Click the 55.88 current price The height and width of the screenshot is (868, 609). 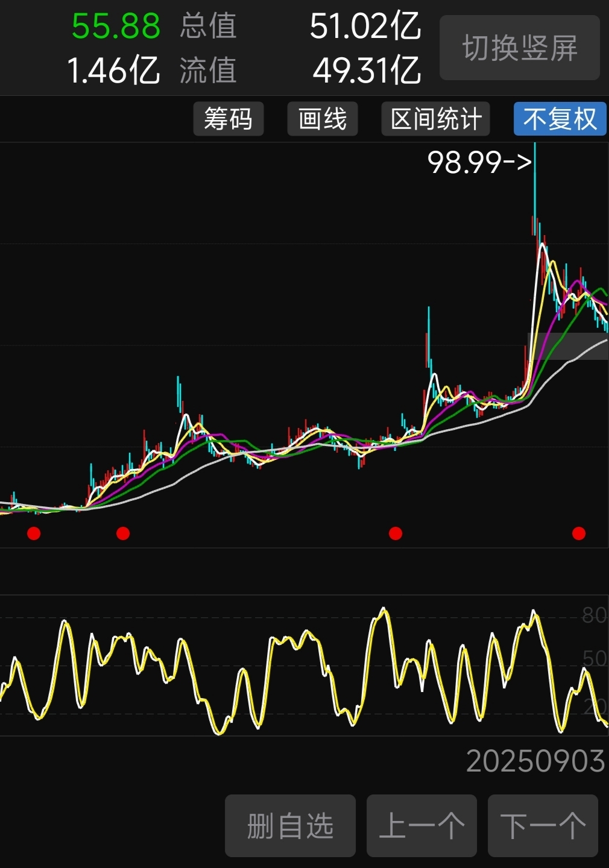click(x=116, y=27)
